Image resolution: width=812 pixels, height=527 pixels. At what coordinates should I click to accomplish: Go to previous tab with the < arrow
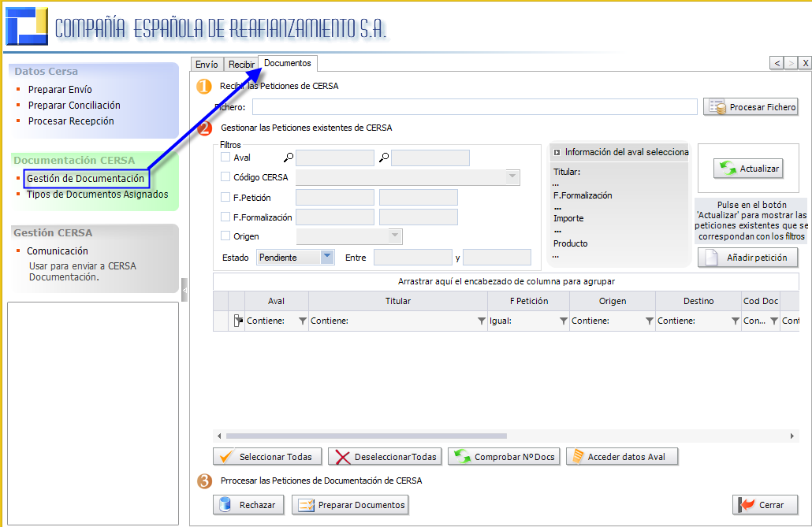pos(777,63)
